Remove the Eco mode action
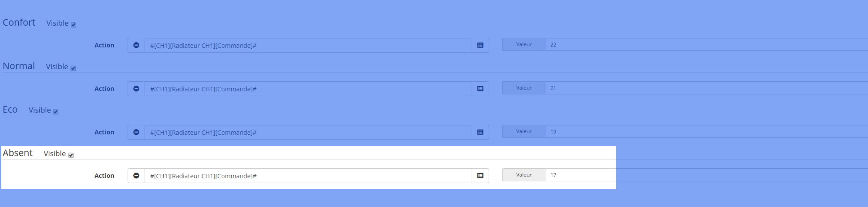The width and height of the screenshot is (868, 207). pos(136,132)
